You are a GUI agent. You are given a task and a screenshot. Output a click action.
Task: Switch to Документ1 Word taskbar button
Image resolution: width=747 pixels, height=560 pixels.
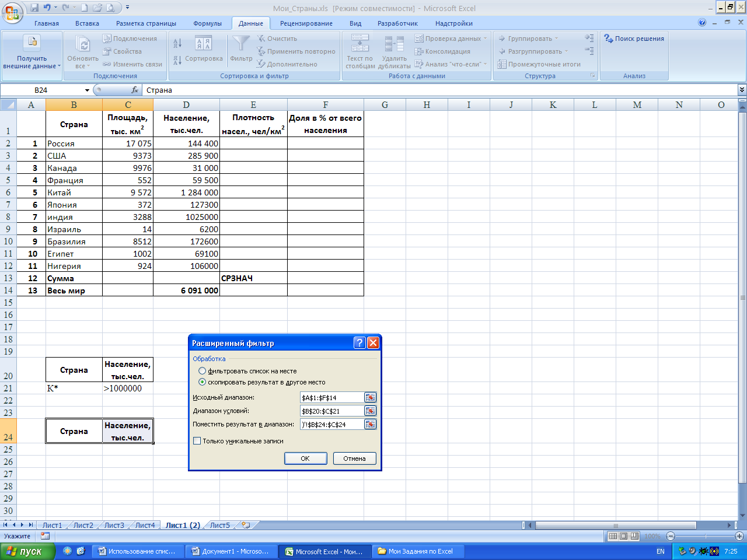click(x=232, y=551)
